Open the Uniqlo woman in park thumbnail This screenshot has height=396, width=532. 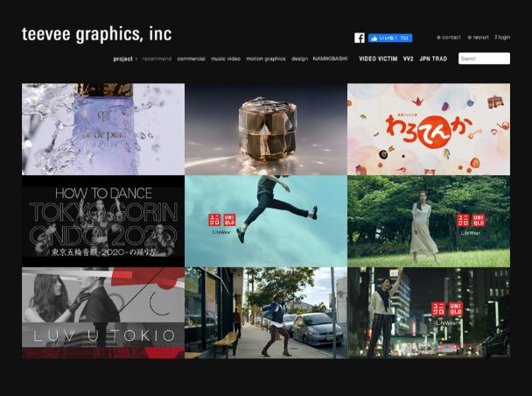pos(429,221)
